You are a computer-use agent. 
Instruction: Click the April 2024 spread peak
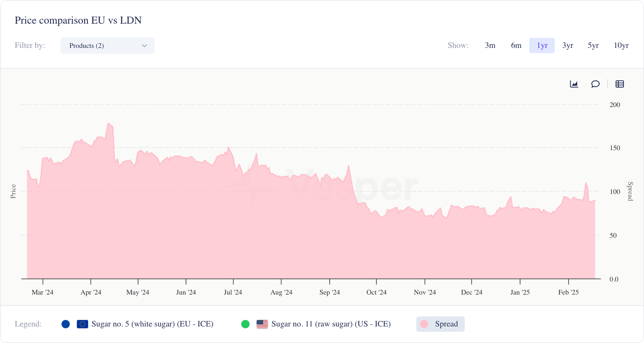pos(108,123)
